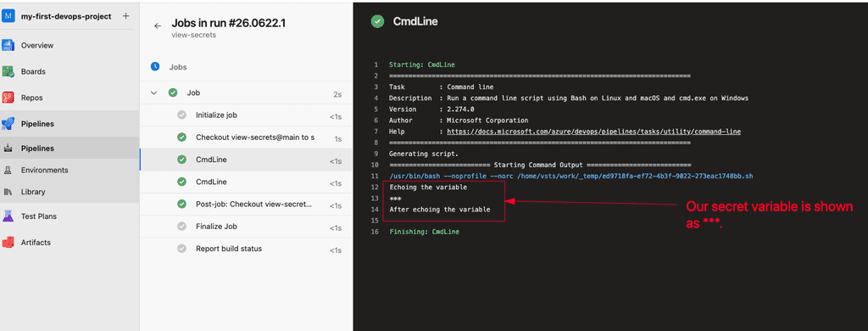
Task: Collapse the Job tree chevron
Action: pos(154,93)
